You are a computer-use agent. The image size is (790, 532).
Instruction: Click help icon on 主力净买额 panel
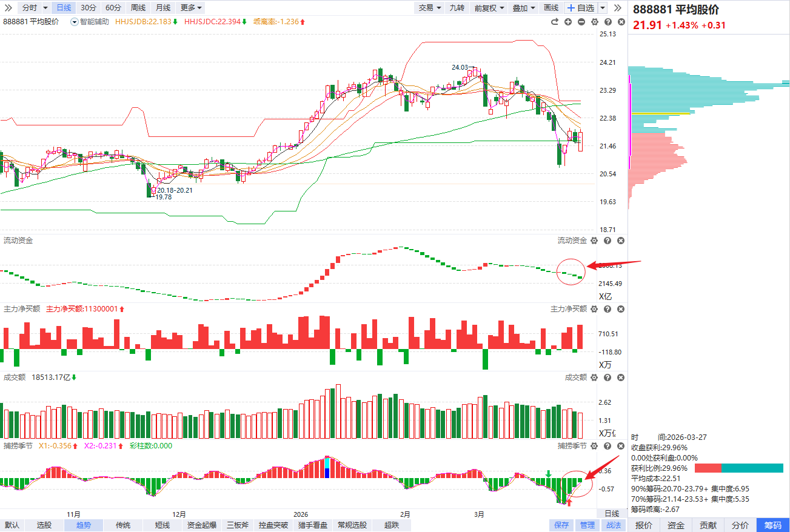point(608,309)
